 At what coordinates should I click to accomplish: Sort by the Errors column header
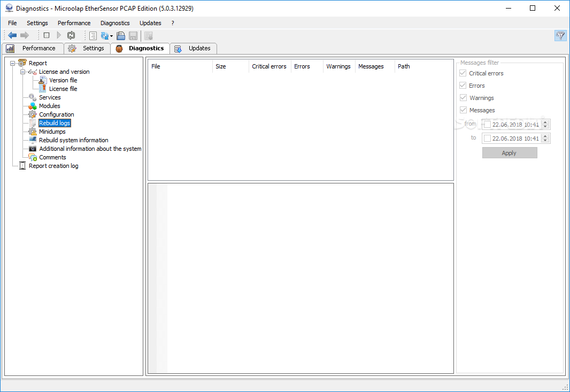pyautogui.click(x=307, y=66)
